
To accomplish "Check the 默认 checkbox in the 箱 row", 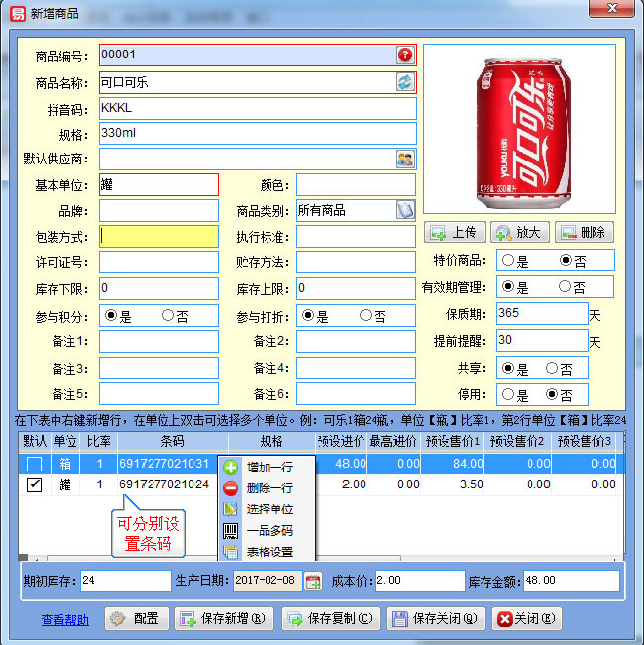I will pyautogui.click(x=35, y=464).
